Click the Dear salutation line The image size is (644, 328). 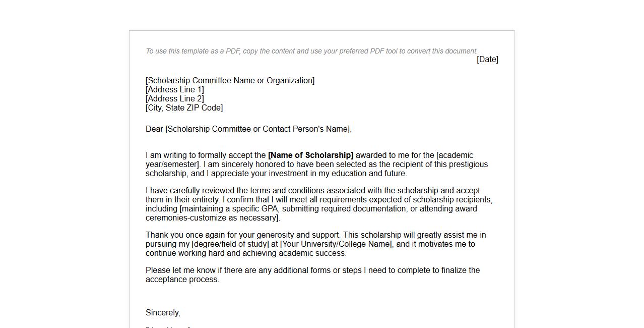tap(248, 129)
